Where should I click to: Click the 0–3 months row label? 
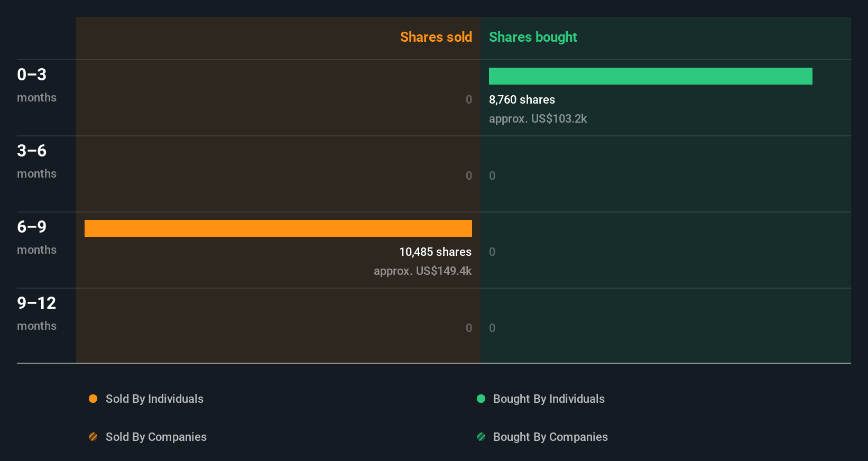click(36, 85)
